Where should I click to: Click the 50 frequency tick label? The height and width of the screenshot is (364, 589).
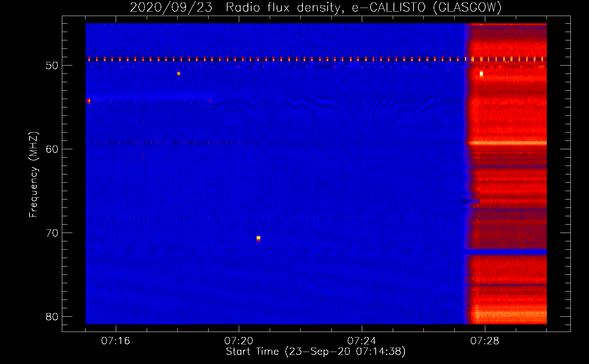click(52, 66)
